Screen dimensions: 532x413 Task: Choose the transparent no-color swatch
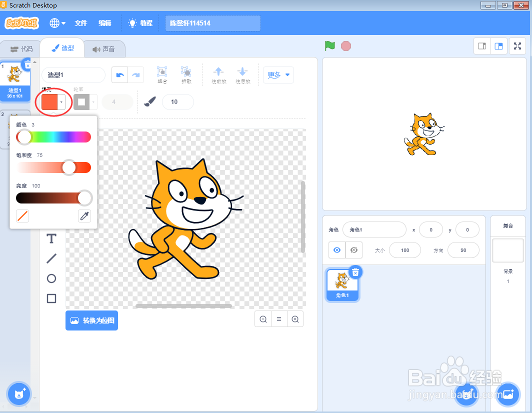22,216
